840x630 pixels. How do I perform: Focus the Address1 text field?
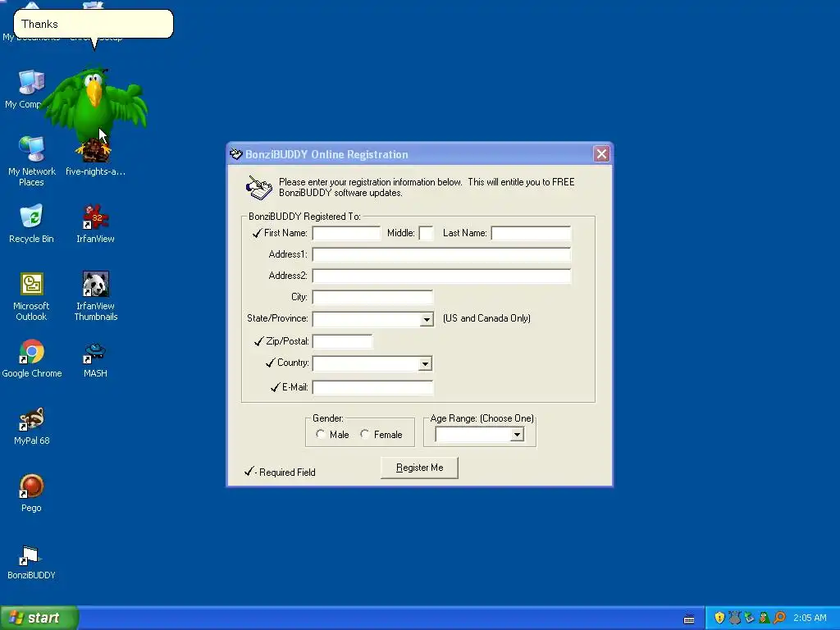pyautogui.click(x=441, y=254)
